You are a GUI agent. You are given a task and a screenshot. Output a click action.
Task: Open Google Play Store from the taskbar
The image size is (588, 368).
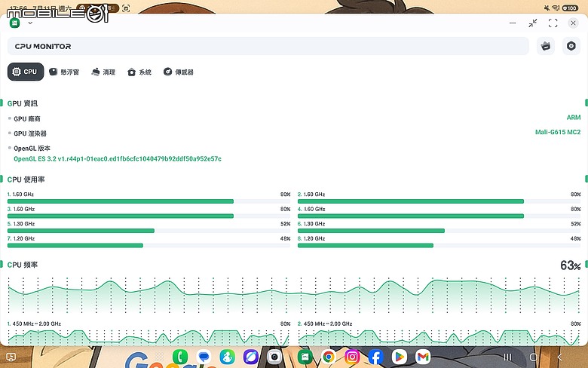pyautogui.click(x=400, y=357)
